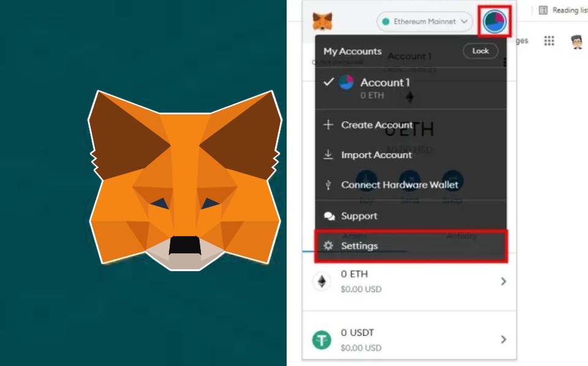
Task: Expand USDT row with right chevron
Action: point(503,340)
